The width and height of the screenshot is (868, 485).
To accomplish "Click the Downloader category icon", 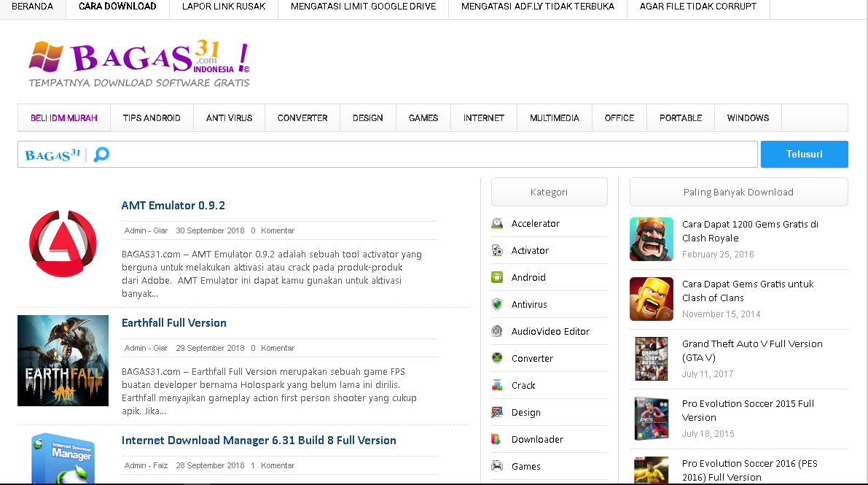I will [x=497, y=440].
